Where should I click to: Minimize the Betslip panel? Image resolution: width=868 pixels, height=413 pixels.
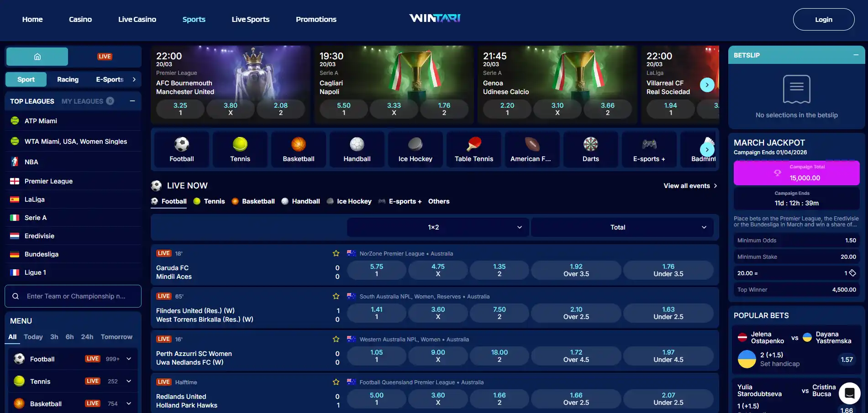point(856,55)
